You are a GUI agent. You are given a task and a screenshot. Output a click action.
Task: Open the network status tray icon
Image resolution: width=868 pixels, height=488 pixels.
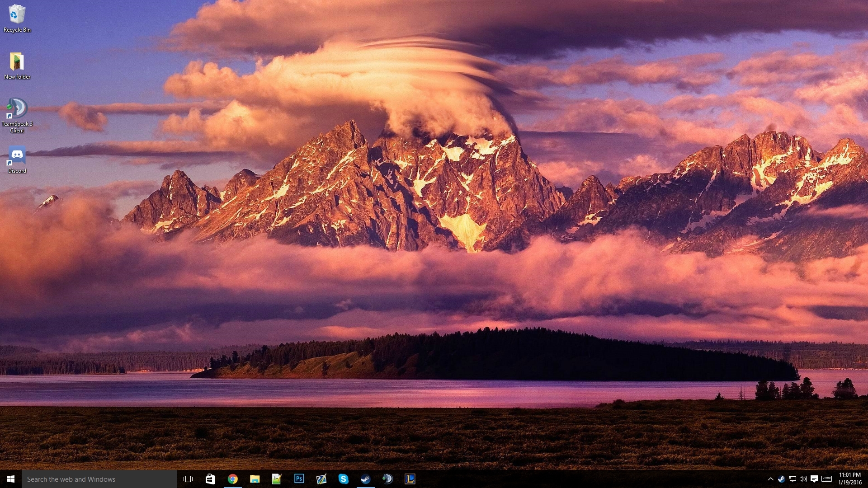click(792, 479)
